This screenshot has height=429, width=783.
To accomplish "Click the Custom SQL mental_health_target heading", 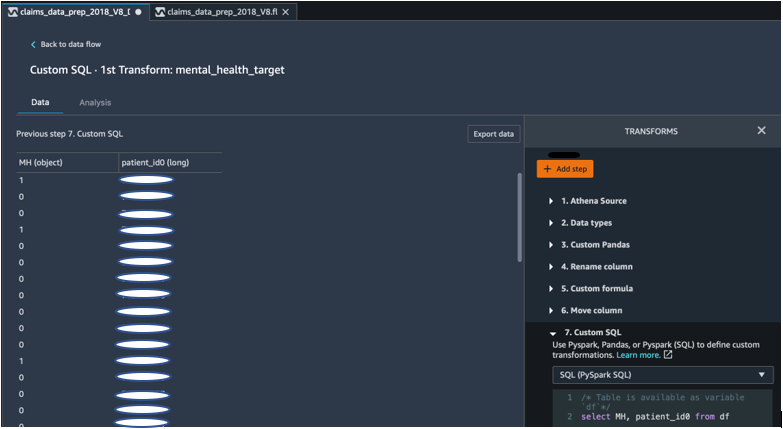I will click(157, 70).
